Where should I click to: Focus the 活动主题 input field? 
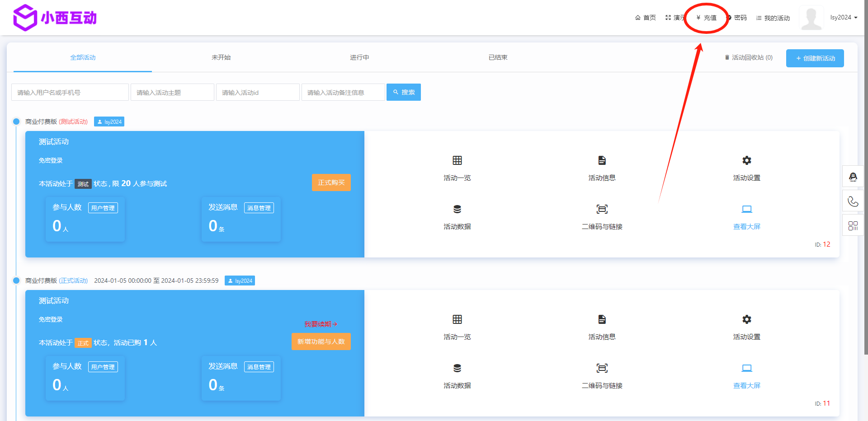coord(172,92)
